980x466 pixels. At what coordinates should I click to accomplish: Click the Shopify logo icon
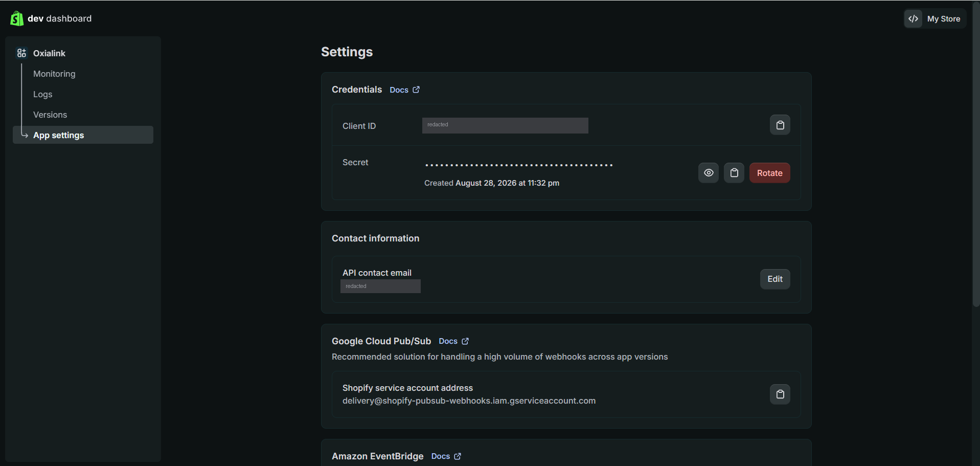[16, 18]
